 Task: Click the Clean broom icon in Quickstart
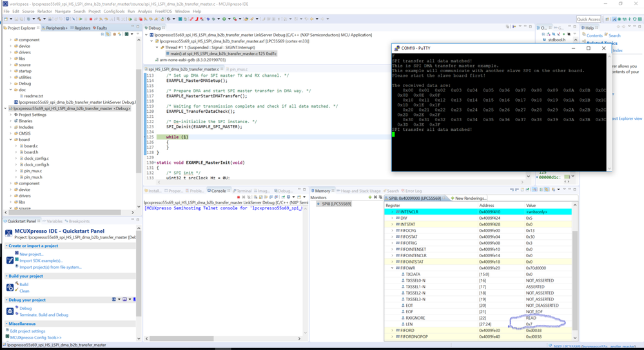16,291
